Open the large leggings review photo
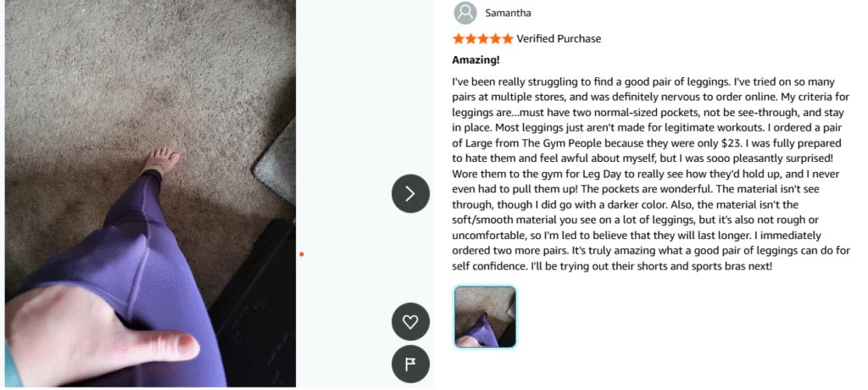Image resolution: width=868 pixels, height=390 pixels. coord(150,193)
